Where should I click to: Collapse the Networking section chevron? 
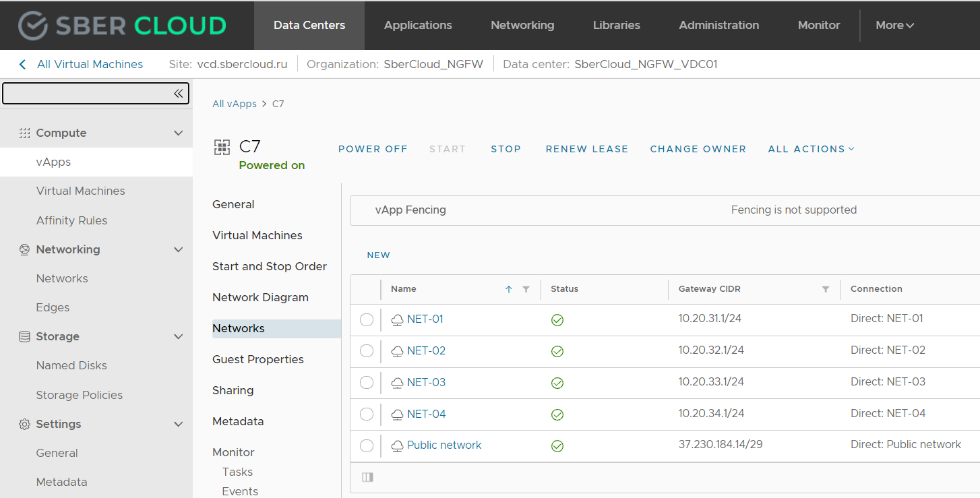(x=179, y=250)
